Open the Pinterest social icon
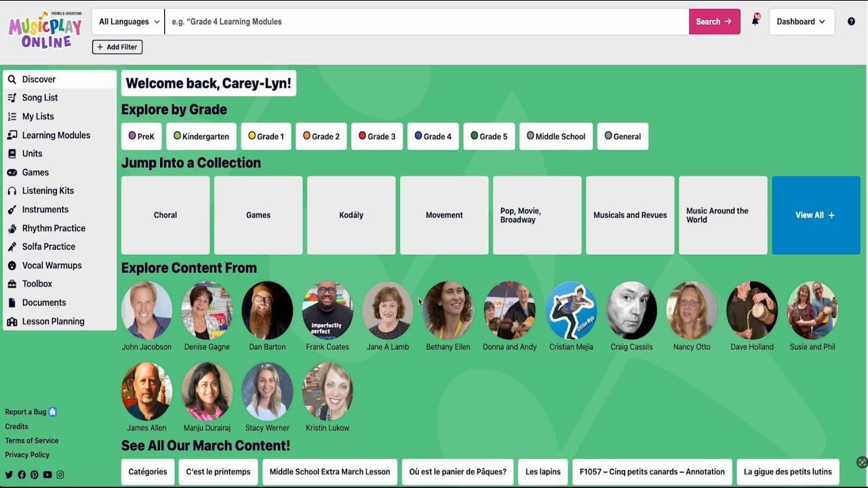This screenshot has height=488, width=868. 35,475
